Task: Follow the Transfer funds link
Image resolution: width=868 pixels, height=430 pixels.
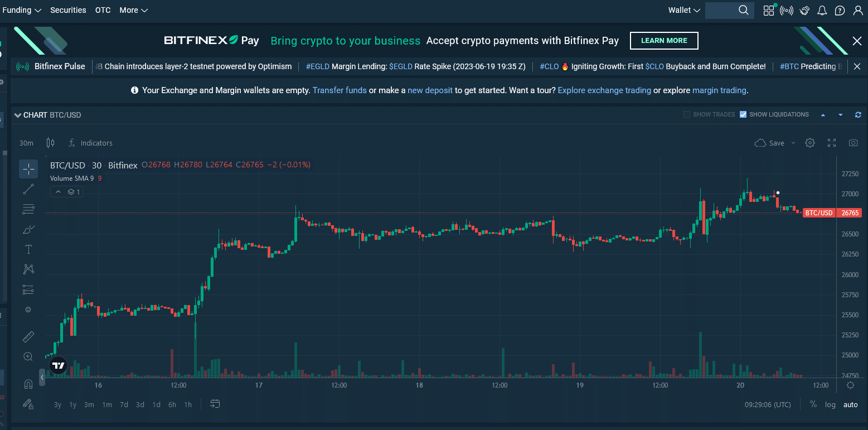Action: [340, 90]
